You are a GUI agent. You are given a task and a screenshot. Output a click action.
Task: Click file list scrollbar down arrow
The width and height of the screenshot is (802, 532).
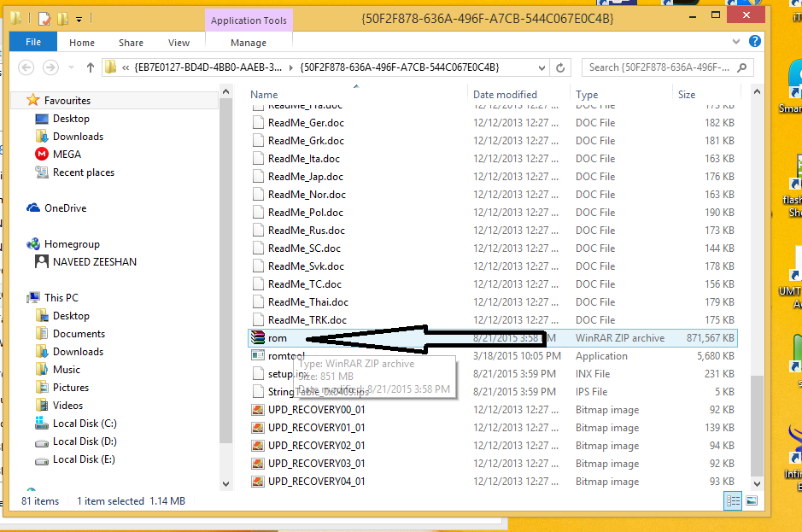[757, 483]
